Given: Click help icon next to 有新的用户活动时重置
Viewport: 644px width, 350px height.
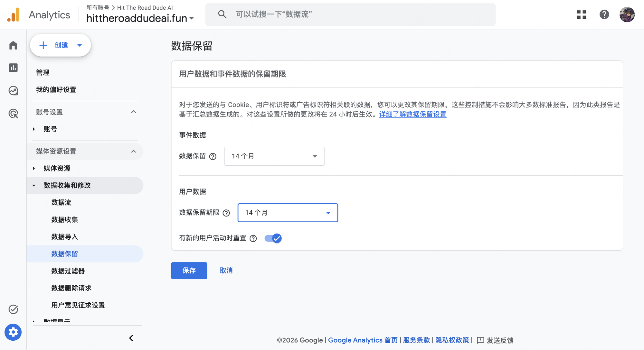Looking at the screenshot, I should [x=253, y=238].
